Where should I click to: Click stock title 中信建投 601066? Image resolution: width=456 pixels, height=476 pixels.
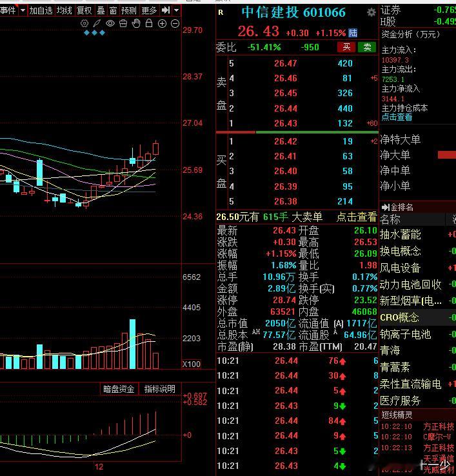click(293, 12)
